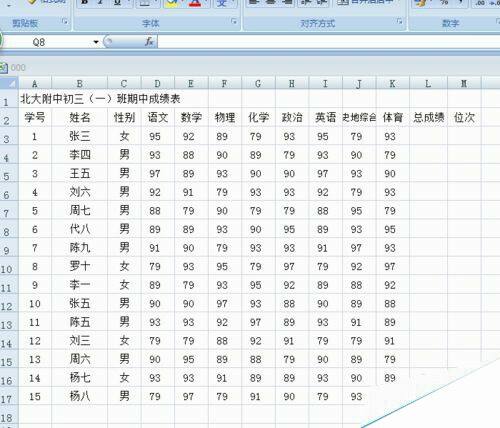Click the name cell 周六
500x428 pixels.
click(79, 359)
